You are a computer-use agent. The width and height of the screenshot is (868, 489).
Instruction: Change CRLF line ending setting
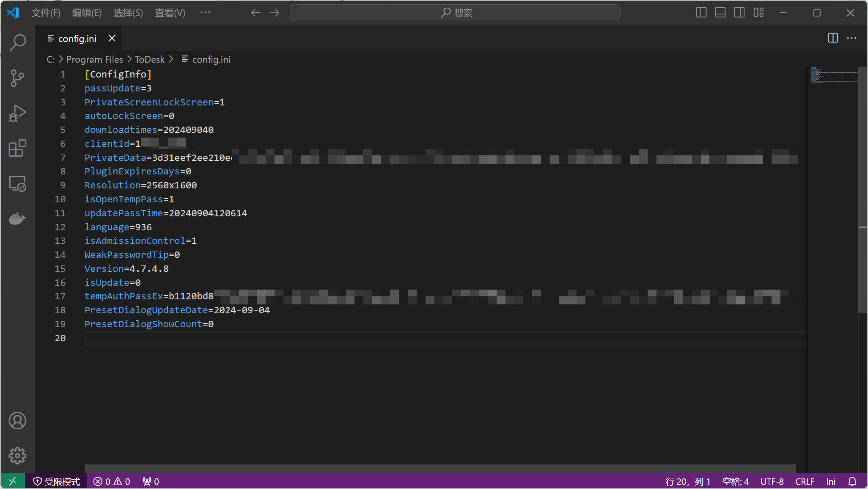coord(804,481)
